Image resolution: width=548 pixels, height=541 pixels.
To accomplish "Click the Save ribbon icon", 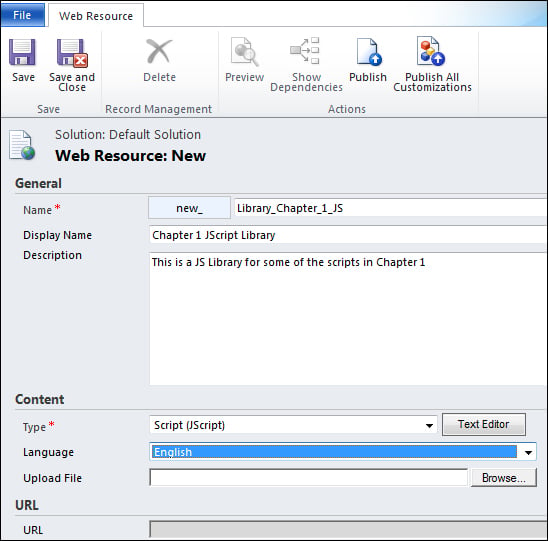I will pyautogui.click(x=22, y=53).
